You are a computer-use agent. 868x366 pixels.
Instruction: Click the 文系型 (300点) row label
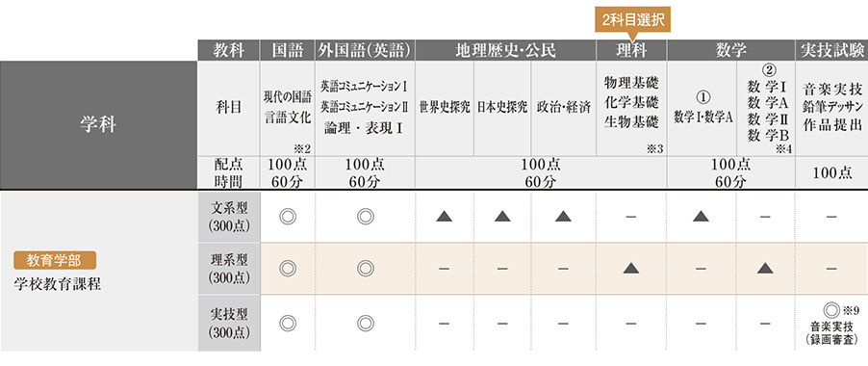pos(229,217)
